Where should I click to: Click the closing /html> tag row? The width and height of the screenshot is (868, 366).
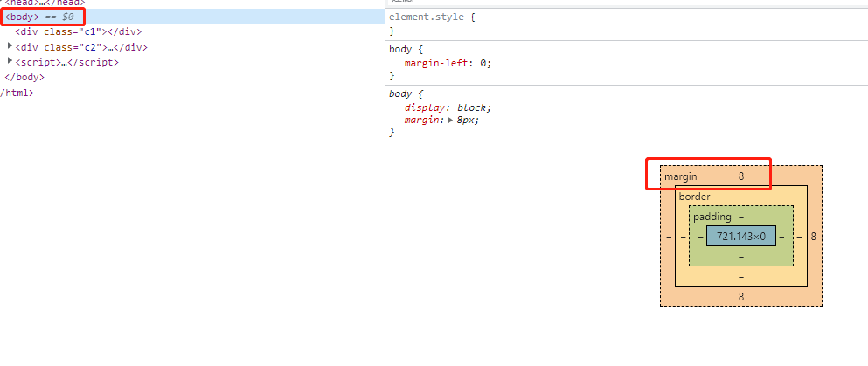click(17, 93)
